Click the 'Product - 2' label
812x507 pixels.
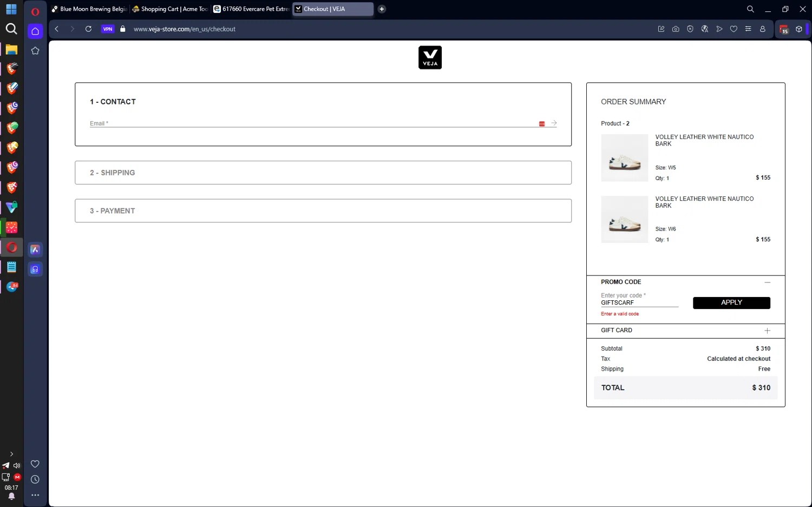615,123
